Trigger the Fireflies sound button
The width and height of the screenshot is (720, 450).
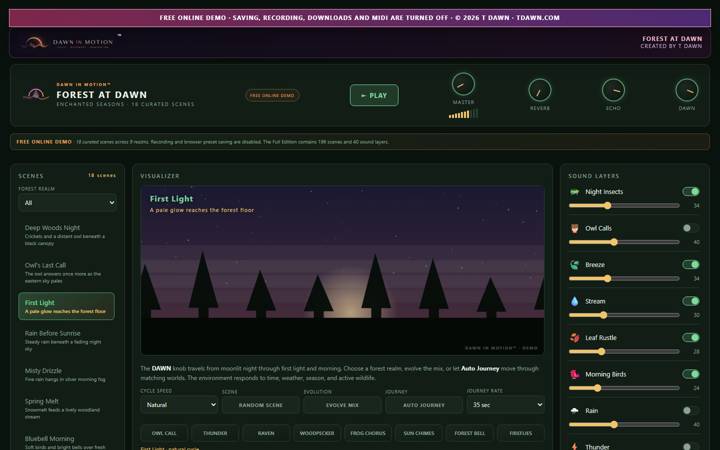tap(521, 433)
